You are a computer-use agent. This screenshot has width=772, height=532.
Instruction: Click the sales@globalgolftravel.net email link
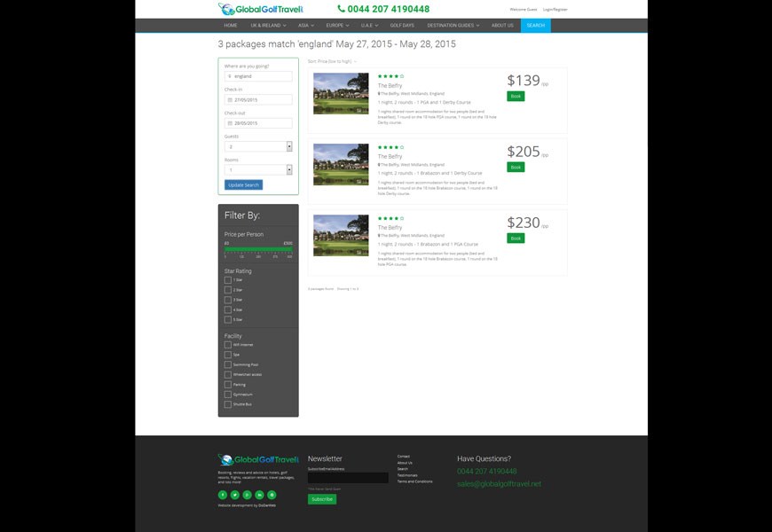(499, 484)
